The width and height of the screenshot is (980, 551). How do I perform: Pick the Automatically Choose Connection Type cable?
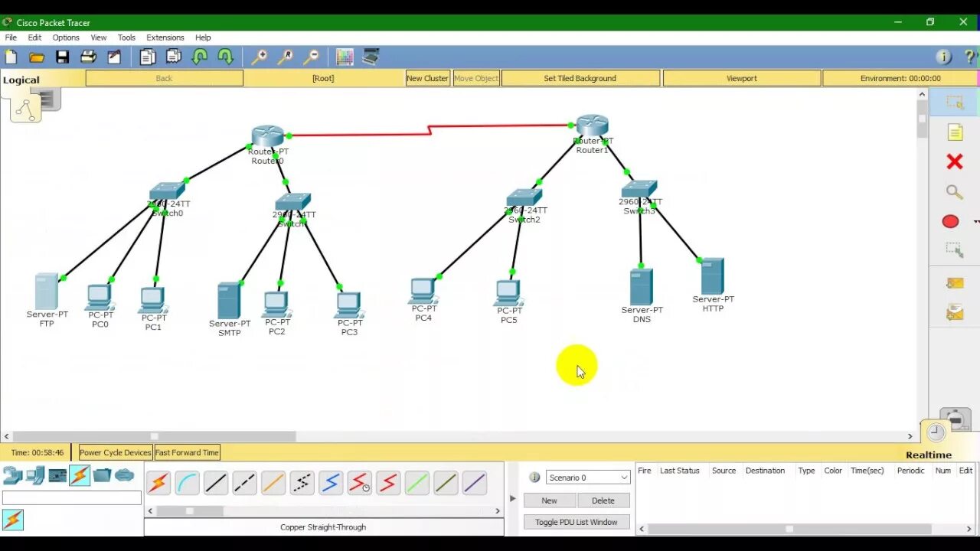[158, 483]
